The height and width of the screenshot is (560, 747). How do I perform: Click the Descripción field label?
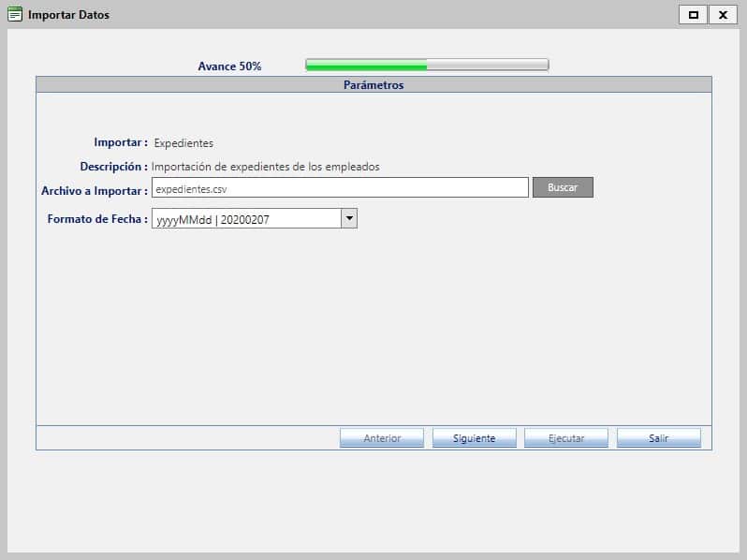113,166
